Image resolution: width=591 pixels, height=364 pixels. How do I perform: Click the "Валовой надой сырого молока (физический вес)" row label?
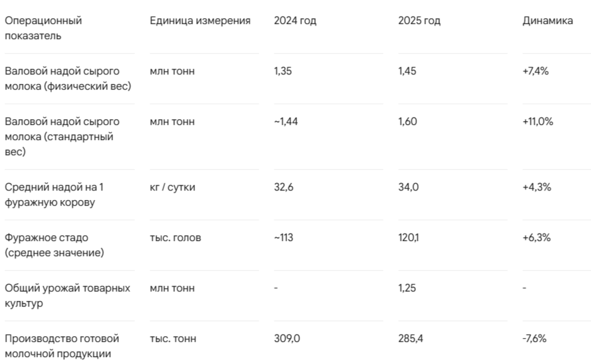pyautogui.click(x=68, y=78)
